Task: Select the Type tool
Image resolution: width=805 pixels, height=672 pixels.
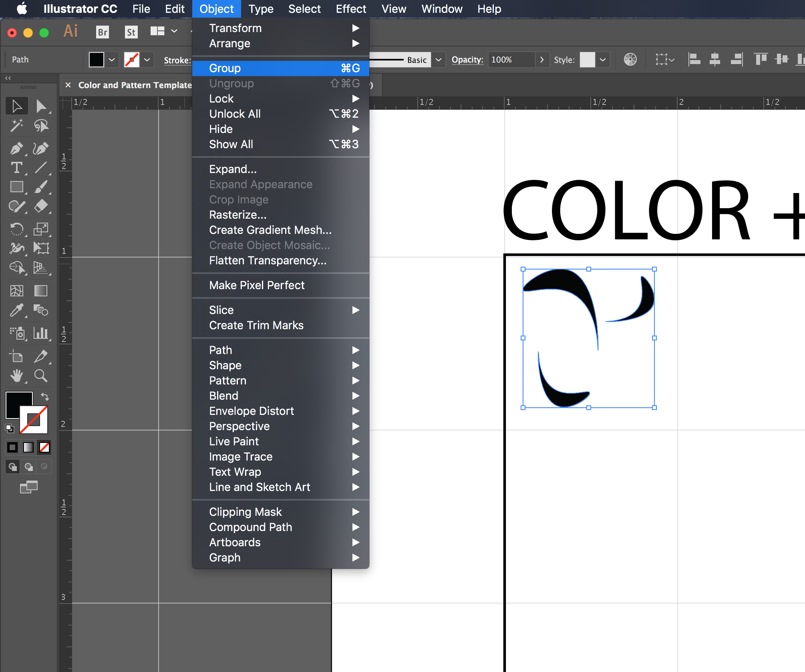Action: (x=16, y=168)
